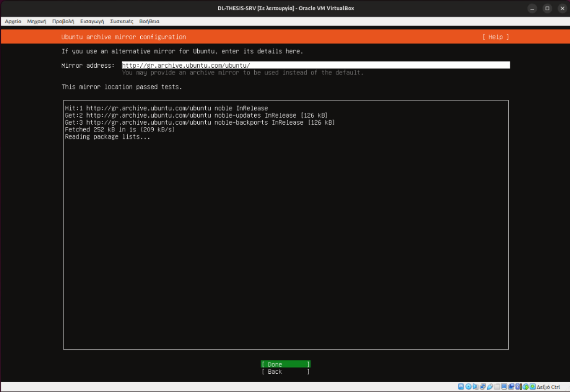
Task: Select the Done button
Action: (x=285, y=364)
